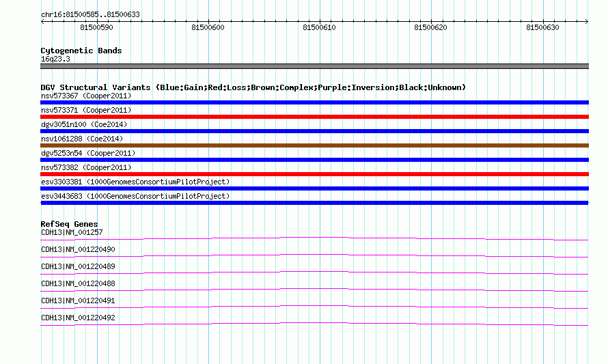Click the ruler's right arrow end
The image size is (608, 364).
click(x=587, y=21)
